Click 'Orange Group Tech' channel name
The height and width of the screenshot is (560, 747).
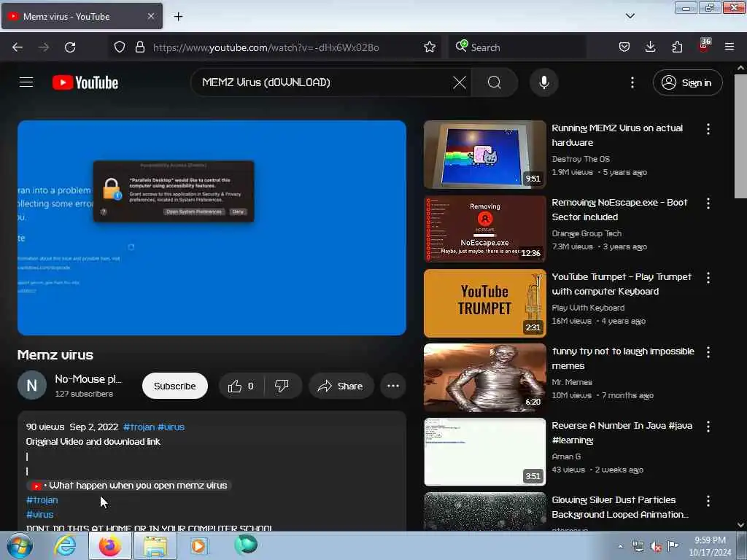(587, 233)
